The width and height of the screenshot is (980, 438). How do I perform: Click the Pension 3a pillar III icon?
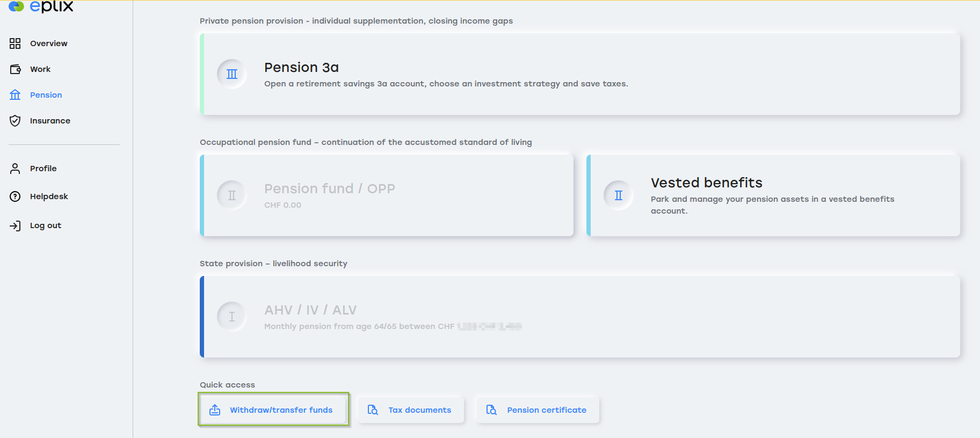(232, 74)
